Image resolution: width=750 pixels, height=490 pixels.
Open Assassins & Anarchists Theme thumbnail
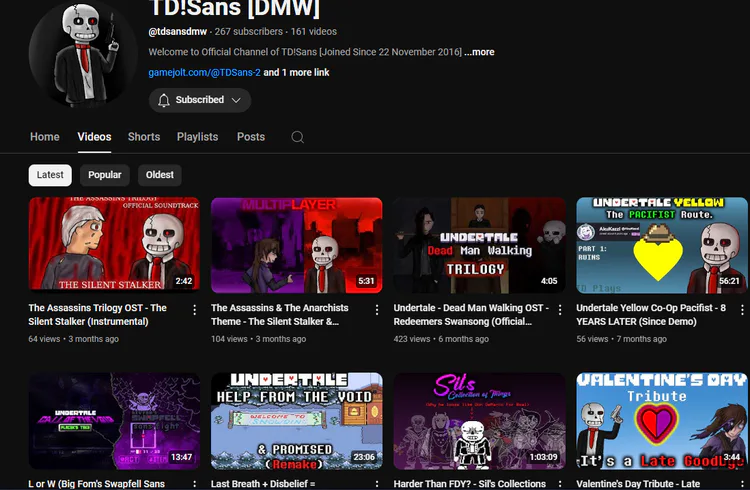pos(297,245)
